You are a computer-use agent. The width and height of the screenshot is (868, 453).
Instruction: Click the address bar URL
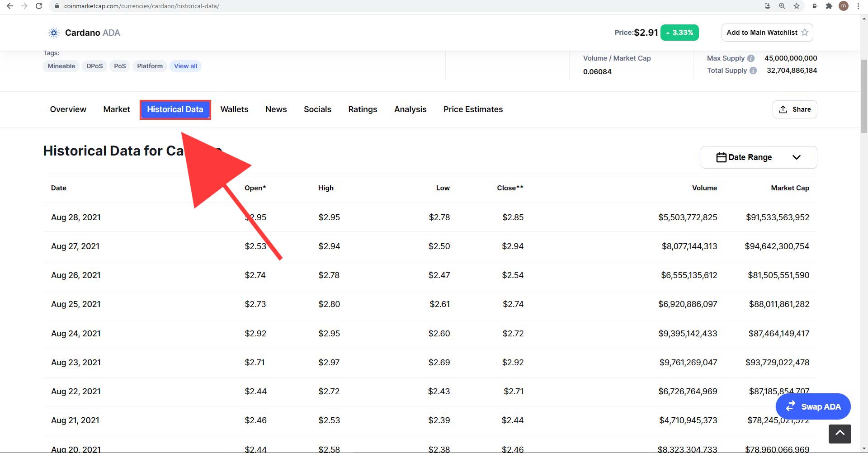tap(142, 6)
